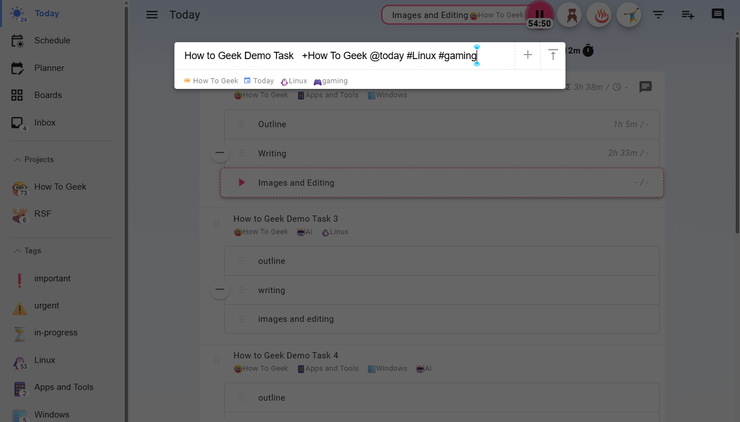Open the break hot-spring icon

pos(600,15)
